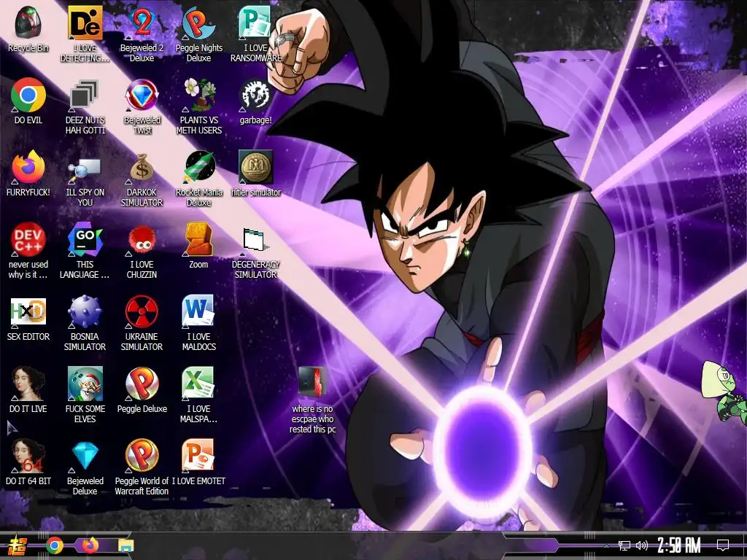Open the Start menu from the taskbar

[x=18, y=545]
